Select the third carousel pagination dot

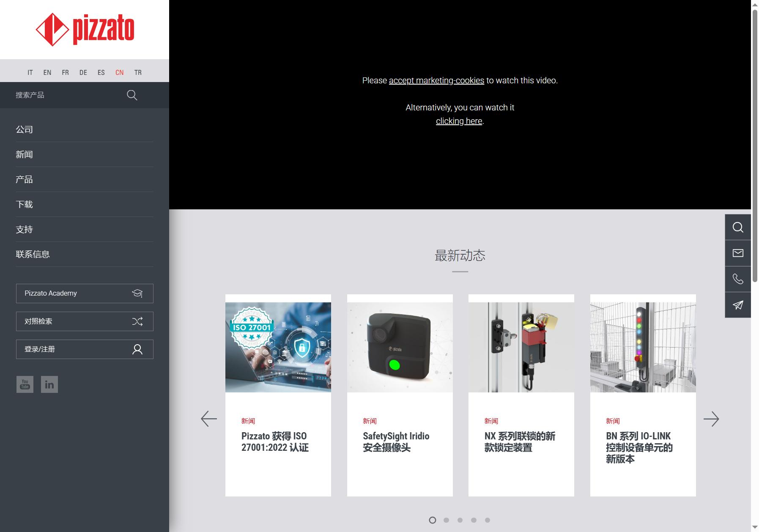pos(460,520)
